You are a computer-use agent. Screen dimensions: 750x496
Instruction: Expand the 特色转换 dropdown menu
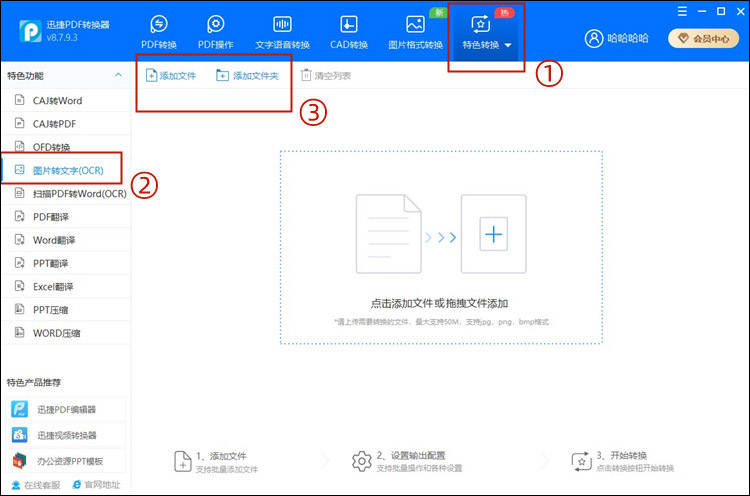(x=487, y=34)
